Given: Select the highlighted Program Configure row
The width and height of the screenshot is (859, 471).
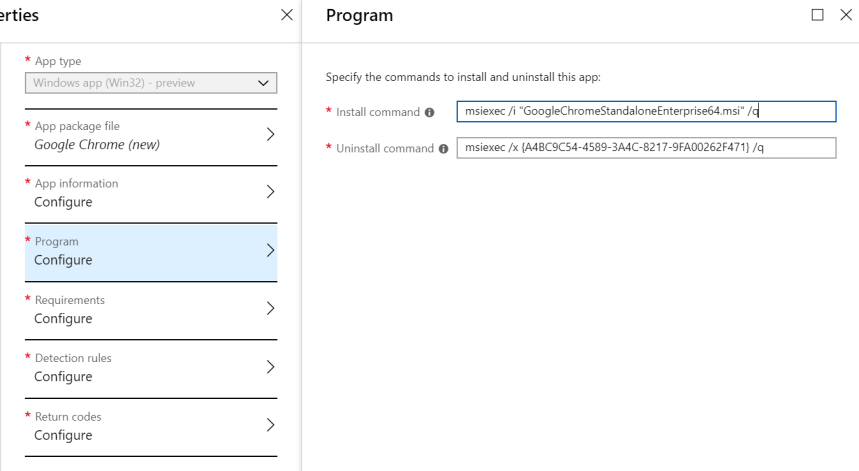Looking at the screenshot, I should [151, 252].
